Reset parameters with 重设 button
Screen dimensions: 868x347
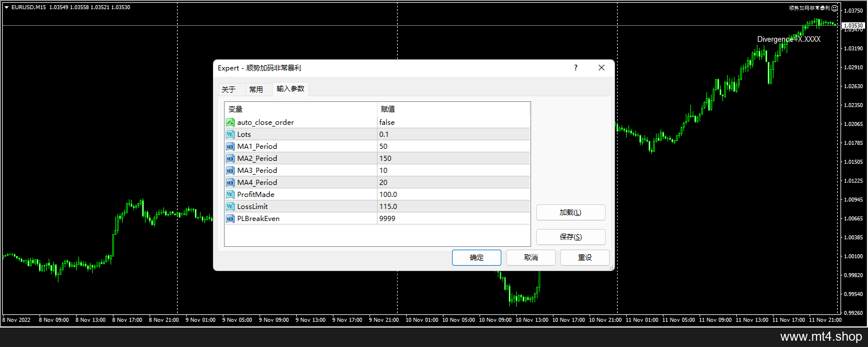coord(585,258)
